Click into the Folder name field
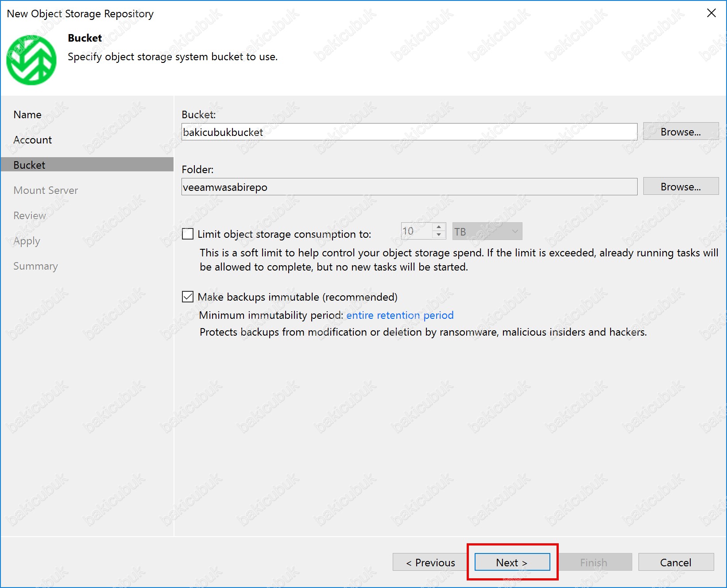The image size is (727, 588). [x=409, y=187]
